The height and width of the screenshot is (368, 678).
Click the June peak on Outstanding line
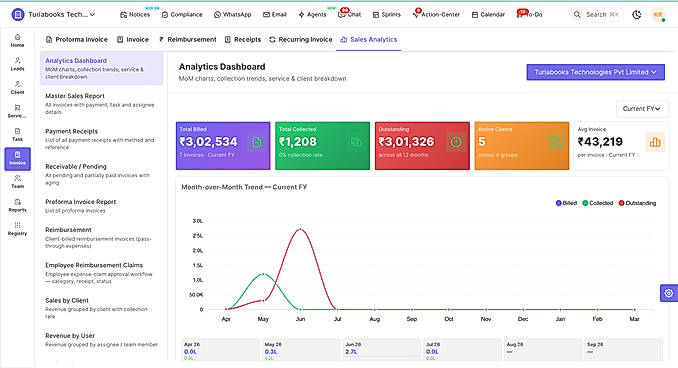tap(301, 229)
